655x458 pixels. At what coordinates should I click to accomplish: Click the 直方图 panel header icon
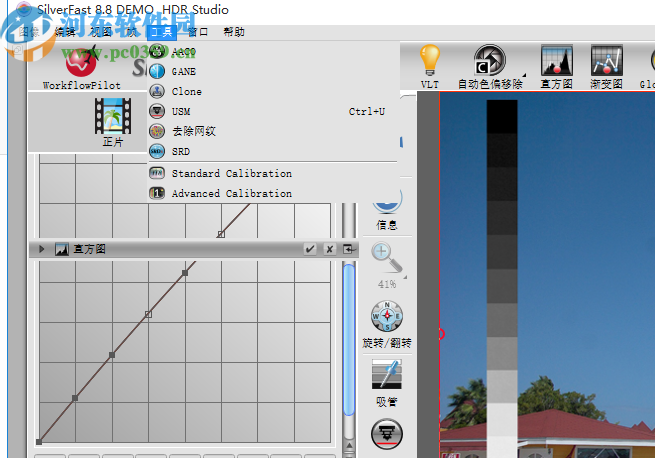tap(62, 249)
